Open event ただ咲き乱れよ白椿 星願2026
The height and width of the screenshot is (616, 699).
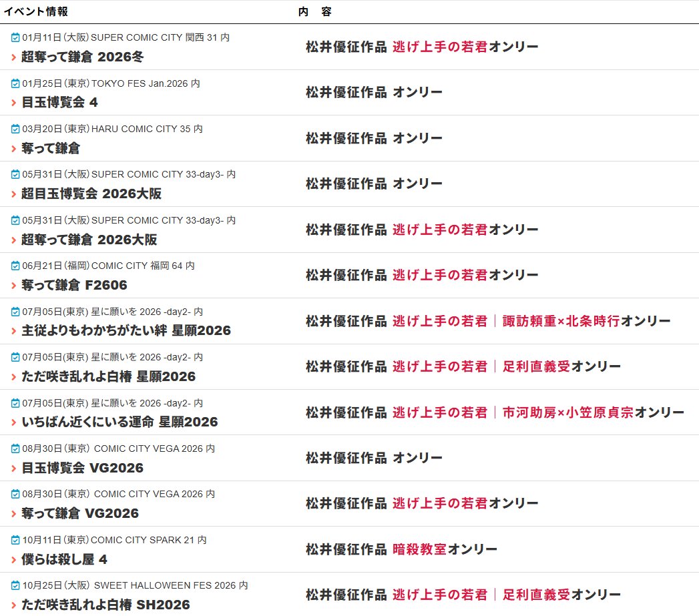click(x=108, y=376)
